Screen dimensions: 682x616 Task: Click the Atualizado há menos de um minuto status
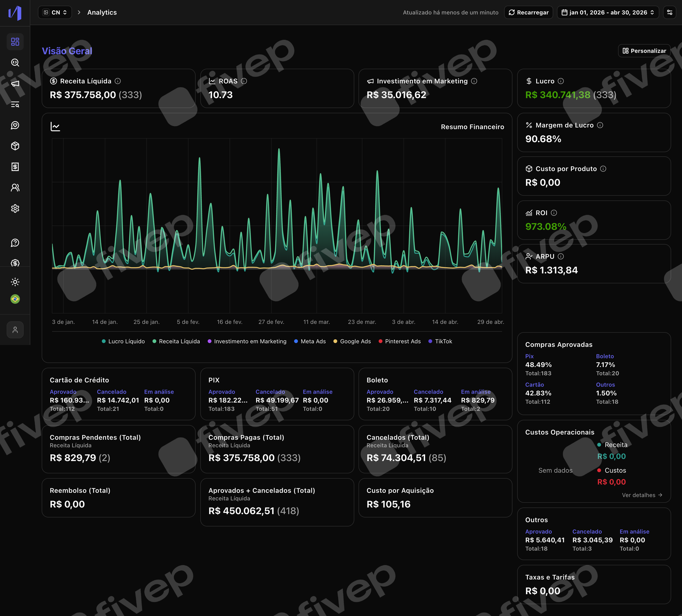click(x=451, y=13)
